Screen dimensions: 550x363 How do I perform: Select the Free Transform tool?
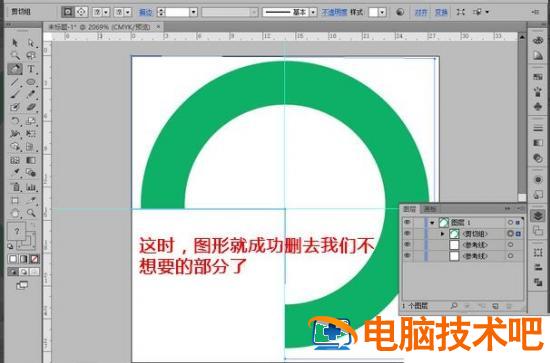pos(31,134)
